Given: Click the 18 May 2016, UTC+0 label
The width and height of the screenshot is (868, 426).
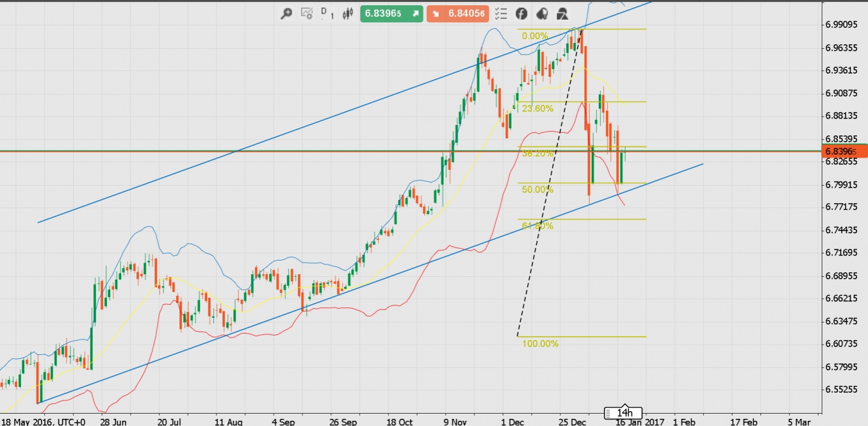Looking at the screenshot, I should (x=44, y=421).
